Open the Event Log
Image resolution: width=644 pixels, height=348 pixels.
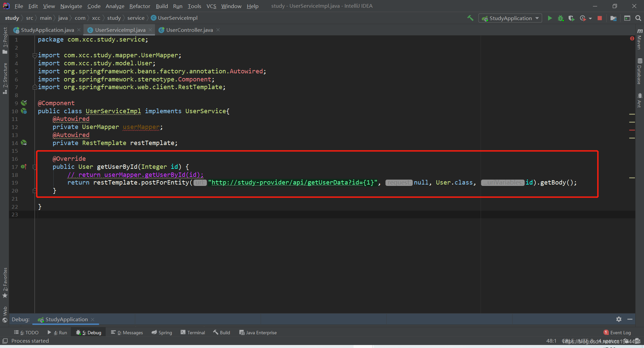tap(617, 332)
